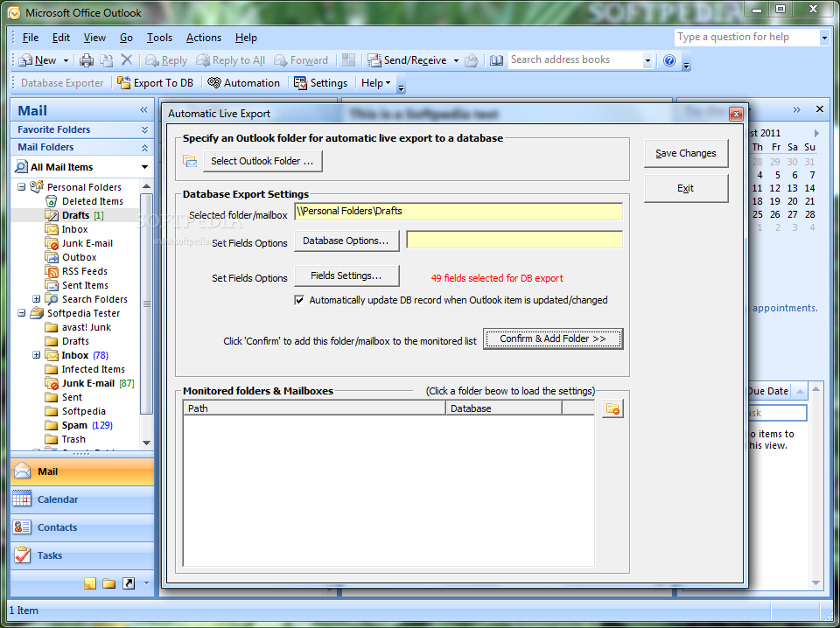Click the Delete X icon in the toolbar
Viewport: 840px width, 628px height.
tap(126, 60)
